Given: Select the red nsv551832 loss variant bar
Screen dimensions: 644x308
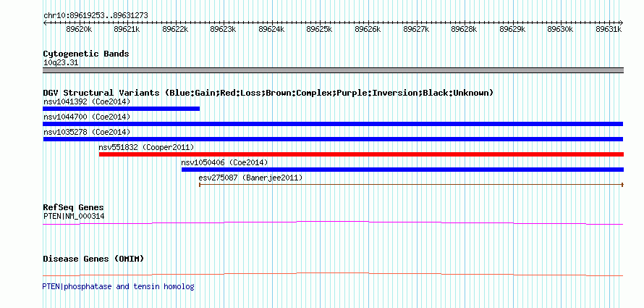Looking at the screenshot, I should (361, 154).
